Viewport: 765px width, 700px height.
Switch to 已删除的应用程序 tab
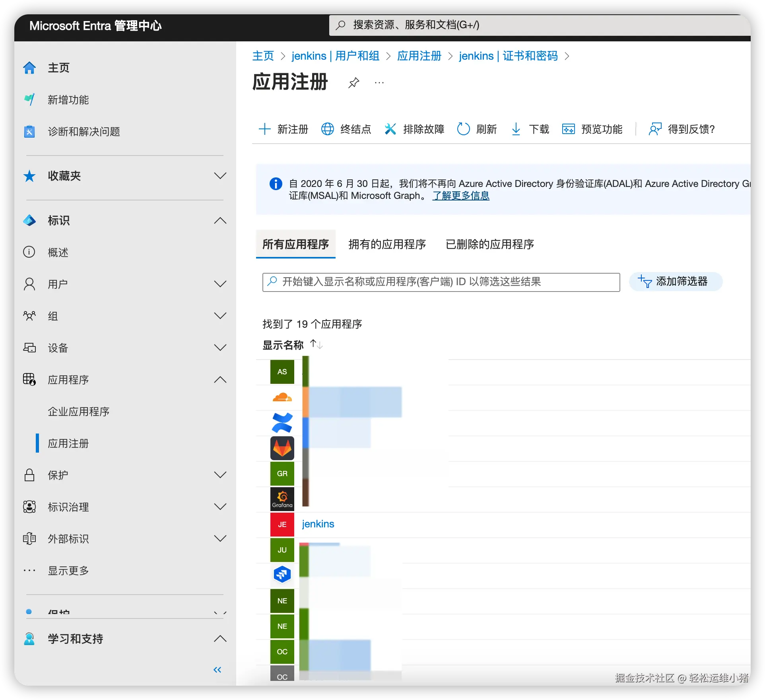[x=489, y=244]
